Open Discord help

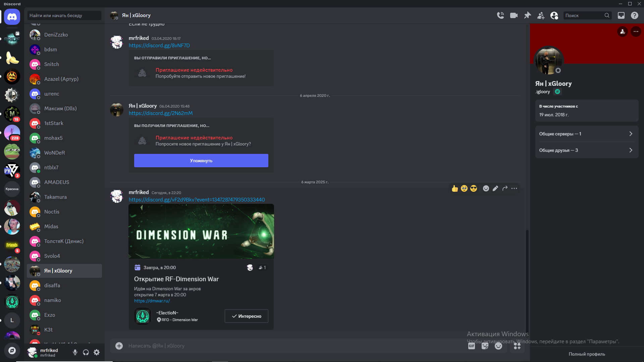(635, 15)
